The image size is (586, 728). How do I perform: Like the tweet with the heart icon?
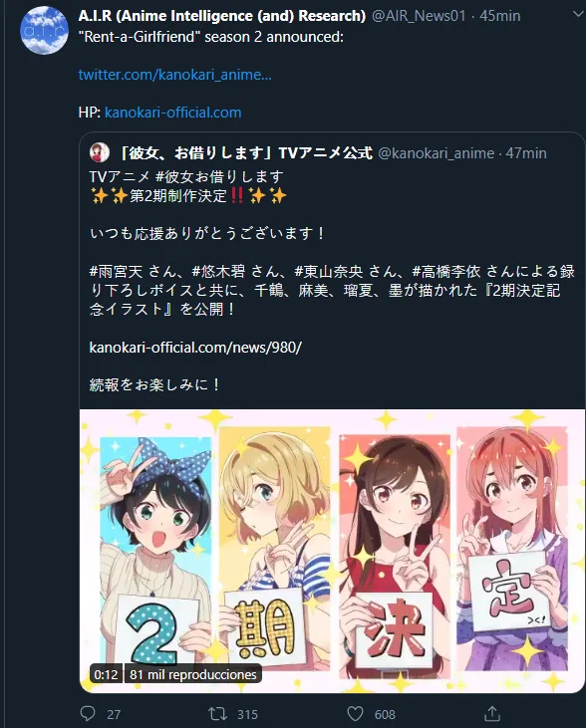355,714
